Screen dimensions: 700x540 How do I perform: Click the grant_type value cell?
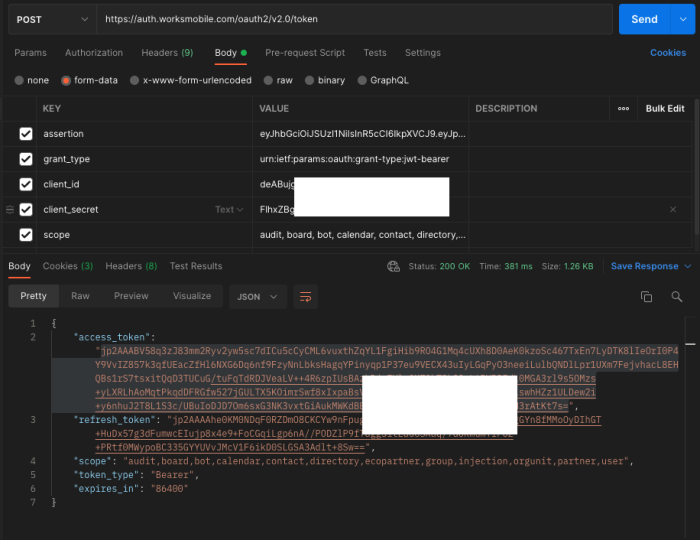coord(361,159)
